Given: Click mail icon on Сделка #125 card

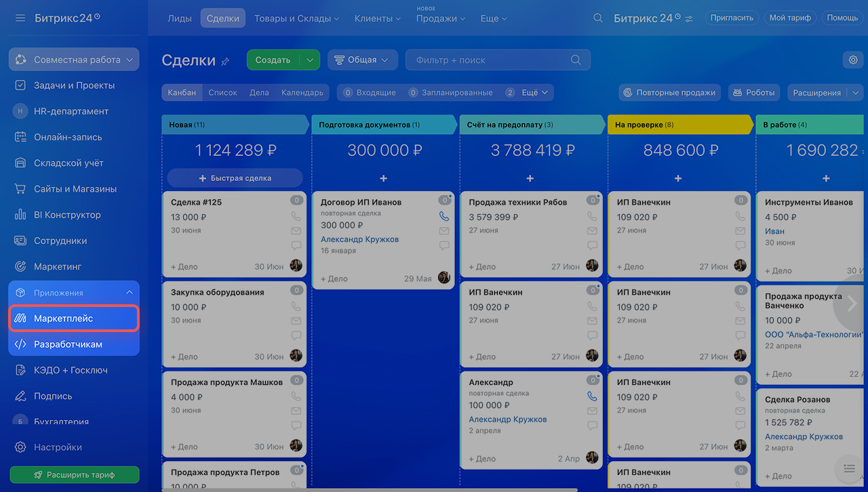Looking at the screenshot, I should coord(296,231).
